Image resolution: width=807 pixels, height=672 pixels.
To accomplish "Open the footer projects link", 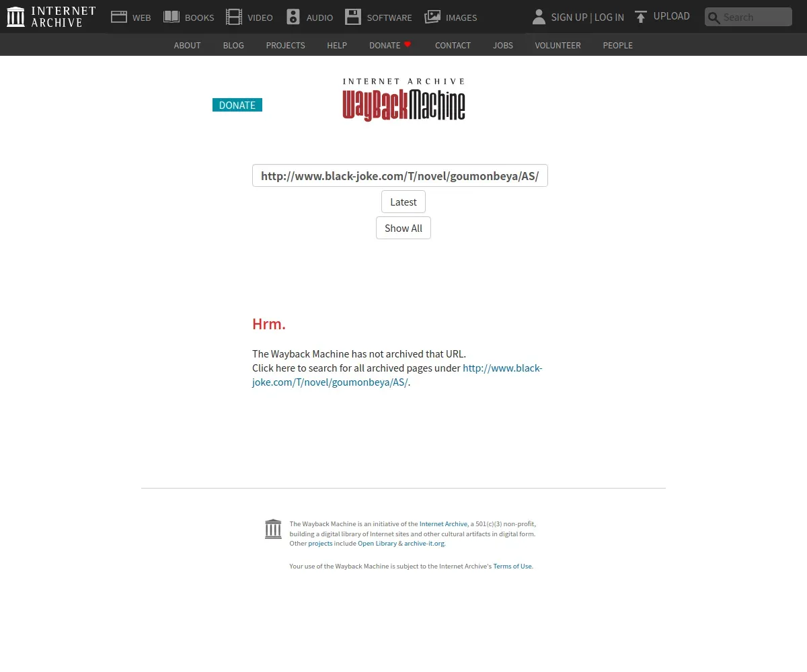I will (x=320, y=543).
